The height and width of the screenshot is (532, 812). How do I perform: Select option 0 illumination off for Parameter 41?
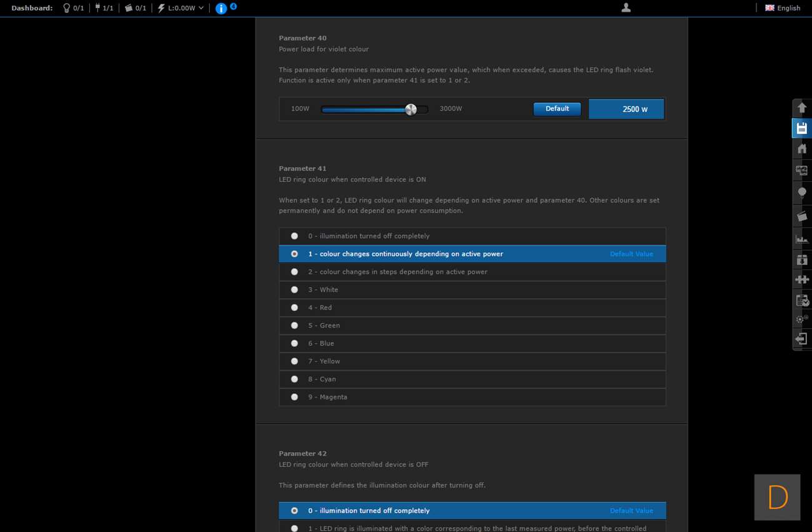point(294,236)
